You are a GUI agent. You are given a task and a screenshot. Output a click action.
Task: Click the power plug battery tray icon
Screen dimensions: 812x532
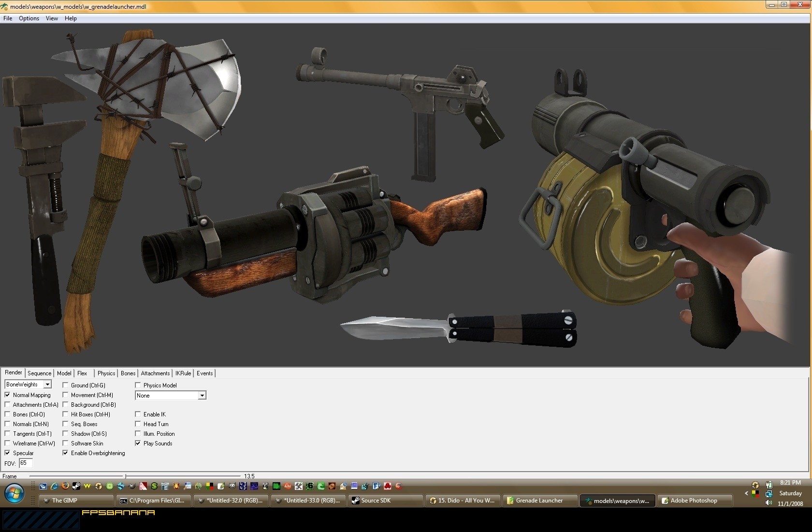pyautogui.click(x=768, y=485)
